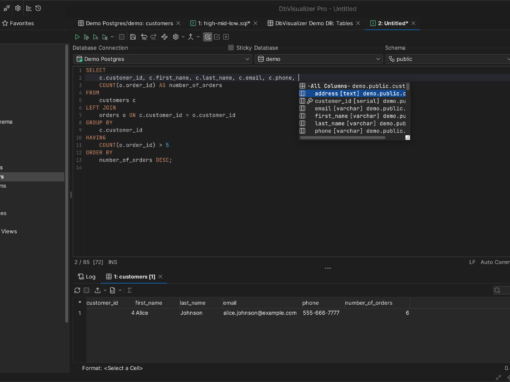510x382 pixels.
Task: Click the Execute Current statement icon
Action: coord(86,37)
